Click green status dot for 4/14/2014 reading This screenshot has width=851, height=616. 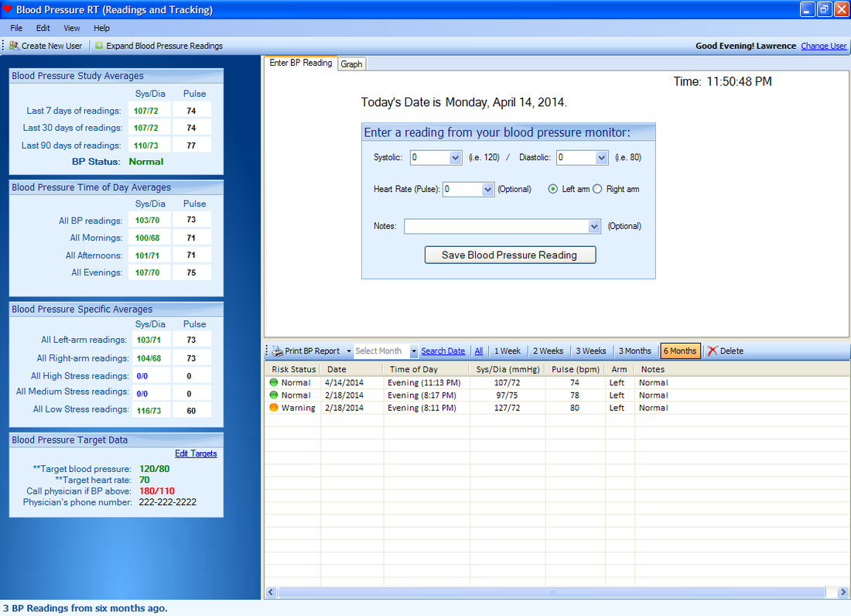[274, 382]
